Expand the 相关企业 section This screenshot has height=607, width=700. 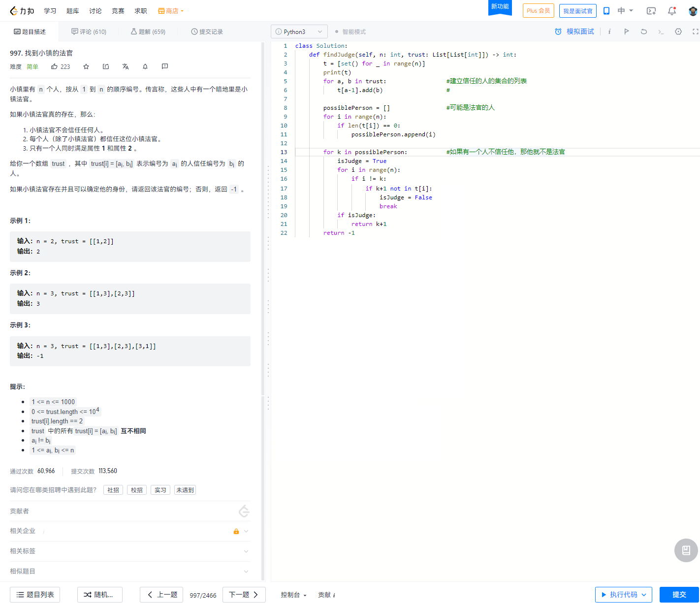(x=130, y=531)
